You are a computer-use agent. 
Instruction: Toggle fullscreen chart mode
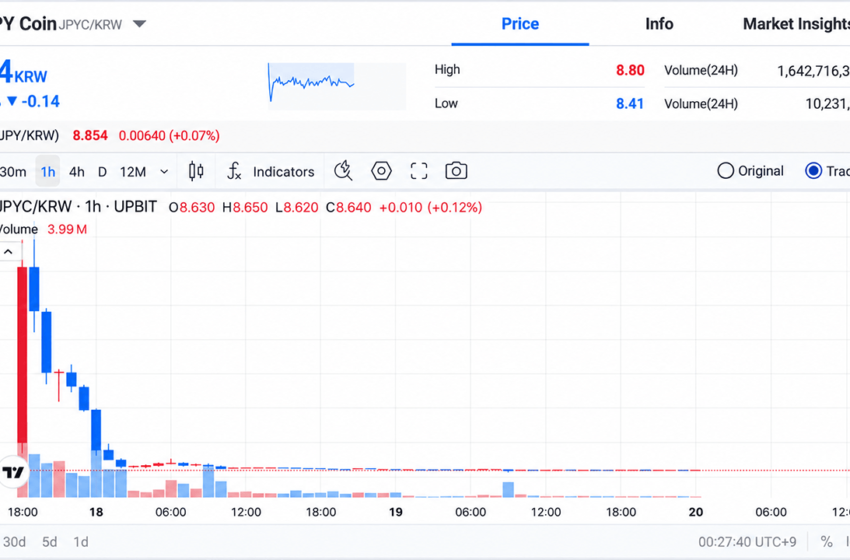418,171
